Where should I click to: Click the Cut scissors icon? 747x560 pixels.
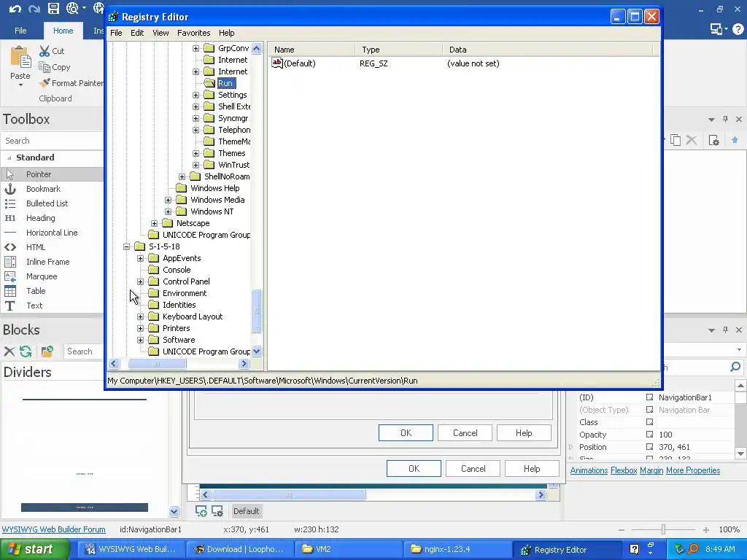(44, 51)
